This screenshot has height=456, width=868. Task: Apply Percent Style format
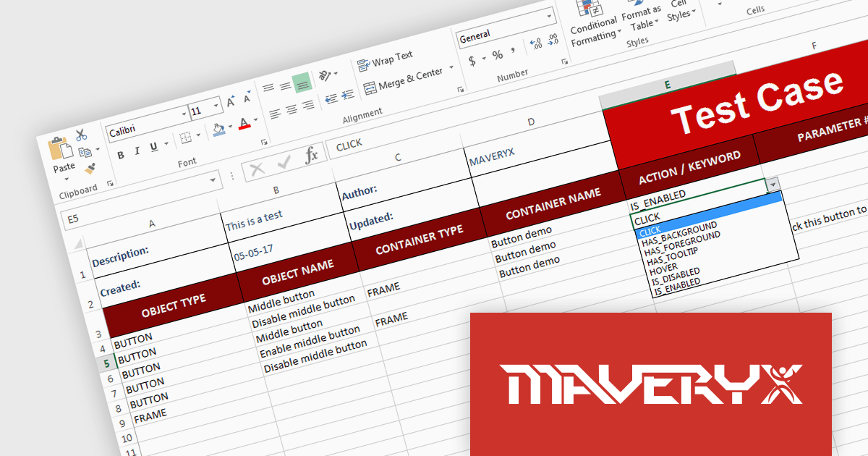tap(498, 56)
